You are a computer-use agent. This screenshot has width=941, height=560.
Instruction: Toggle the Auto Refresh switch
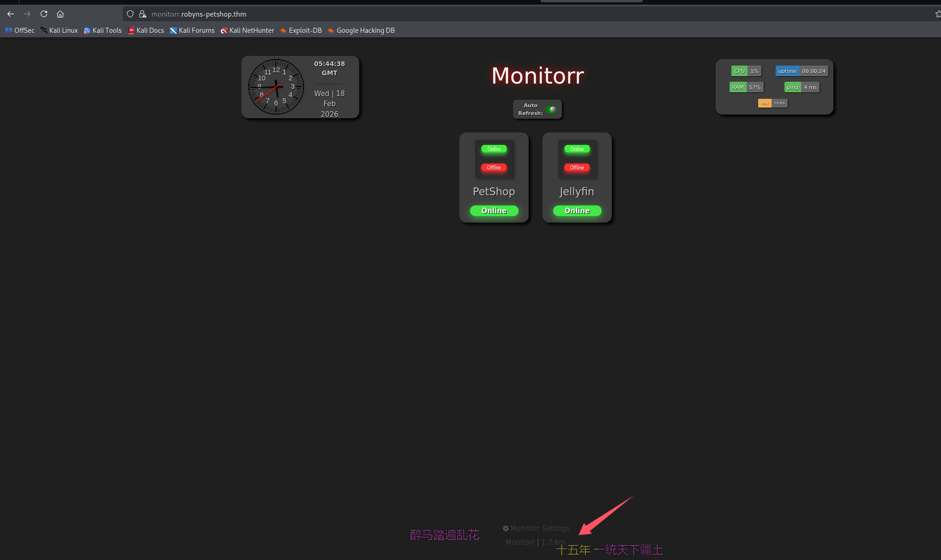click(551, 109)
